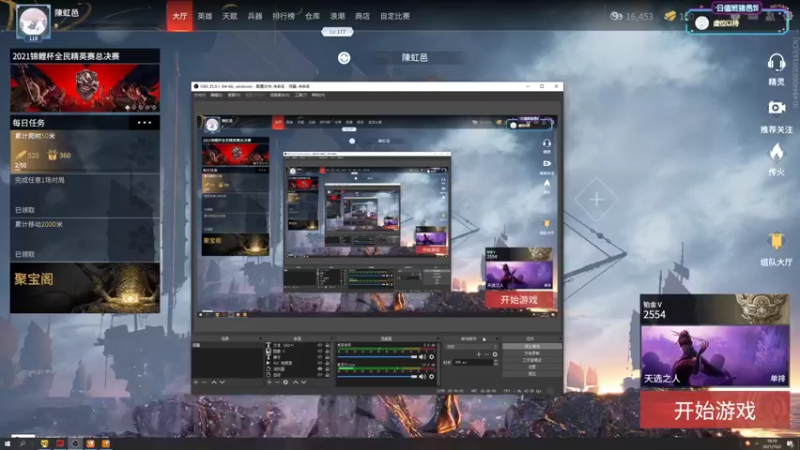The width and height of the screenshot is (800, 450).
Task: Select the 大厅 lobby tab
Action: [180, 16]
